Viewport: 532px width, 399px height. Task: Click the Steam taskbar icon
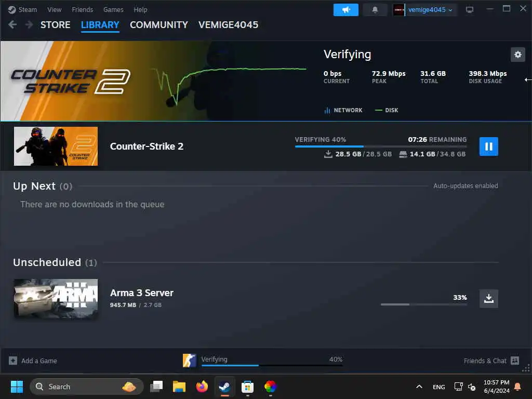pos(224,387)
